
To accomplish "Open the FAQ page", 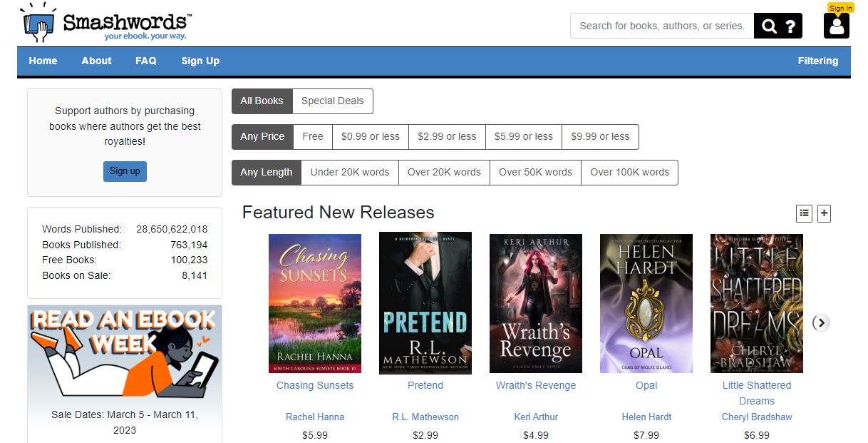I will coord(146,61).
